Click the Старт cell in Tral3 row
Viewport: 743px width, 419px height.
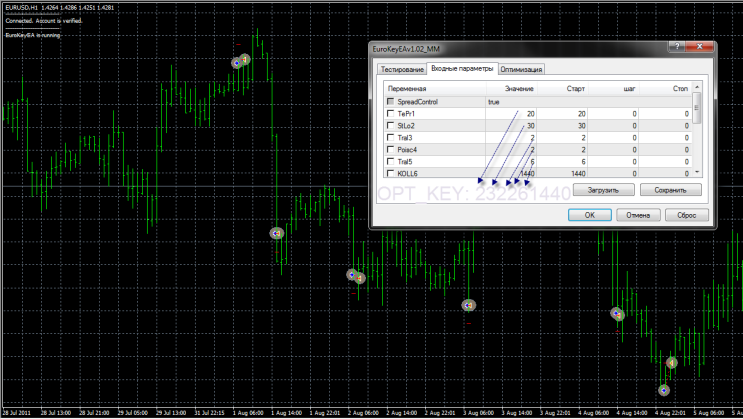(562, 137)
